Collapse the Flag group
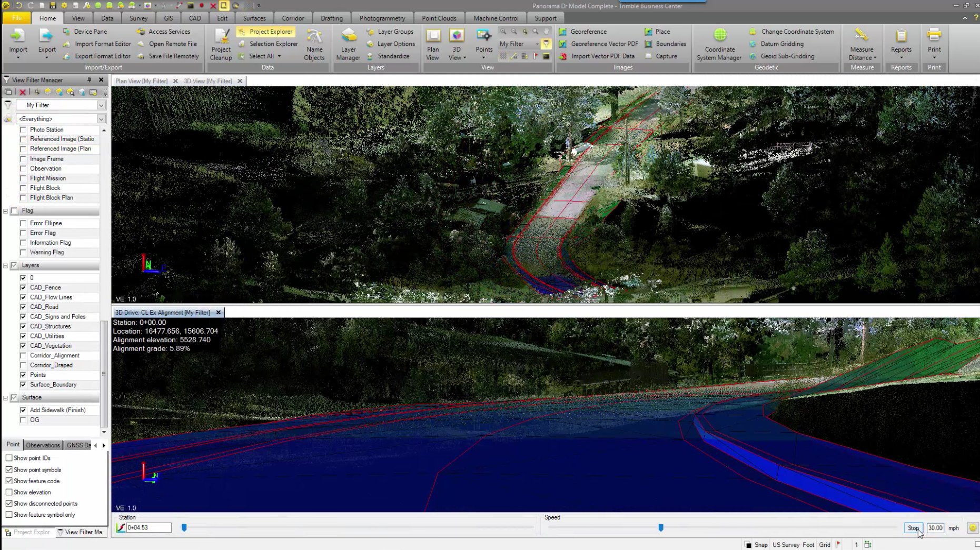The height and width of the screenshot is (550, 980). [6, 211]
